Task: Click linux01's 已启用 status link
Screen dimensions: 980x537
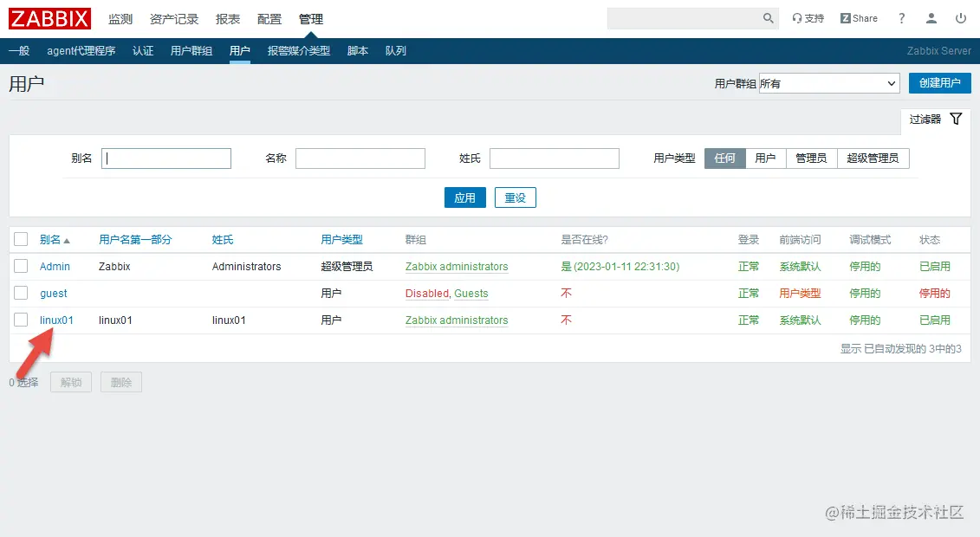Action: [934, 320]
